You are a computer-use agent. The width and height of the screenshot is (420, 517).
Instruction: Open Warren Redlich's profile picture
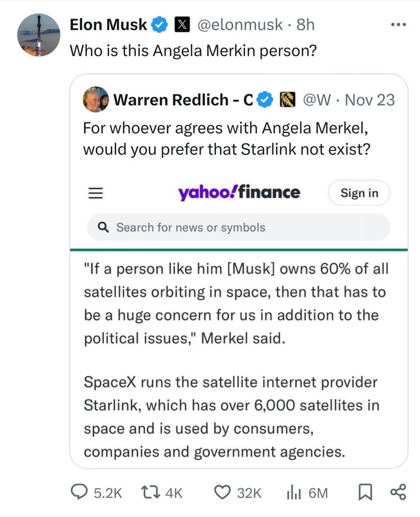96,100
